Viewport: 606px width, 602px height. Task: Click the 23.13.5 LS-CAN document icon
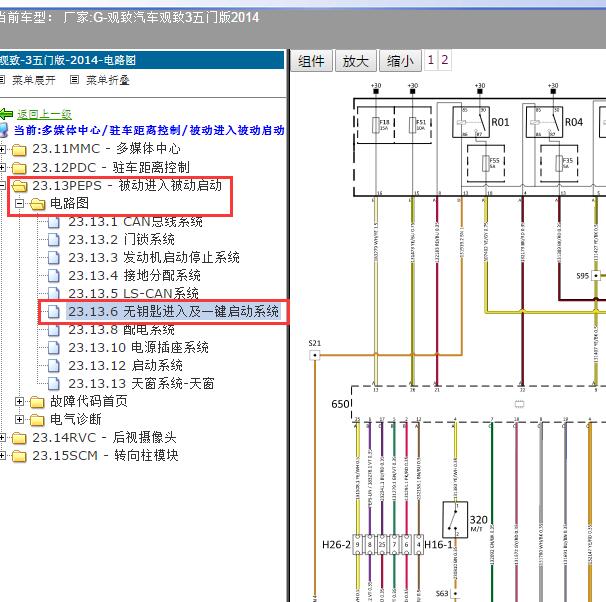(x=54, y=294)
